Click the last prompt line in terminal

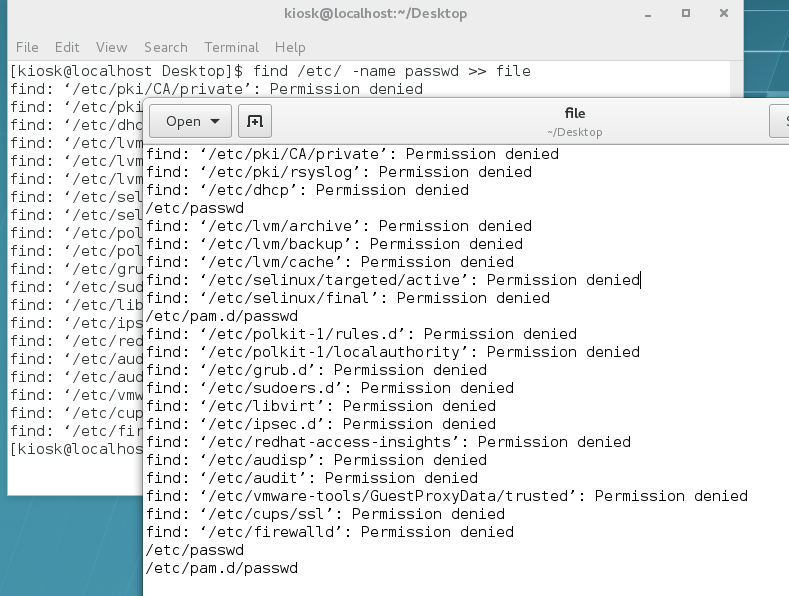[x=76, y=449]
